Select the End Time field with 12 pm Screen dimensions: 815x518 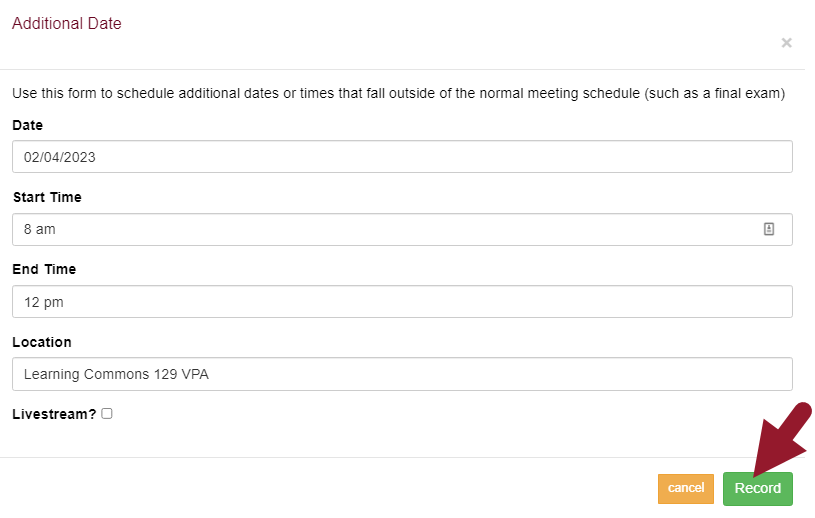pos(402,302)
